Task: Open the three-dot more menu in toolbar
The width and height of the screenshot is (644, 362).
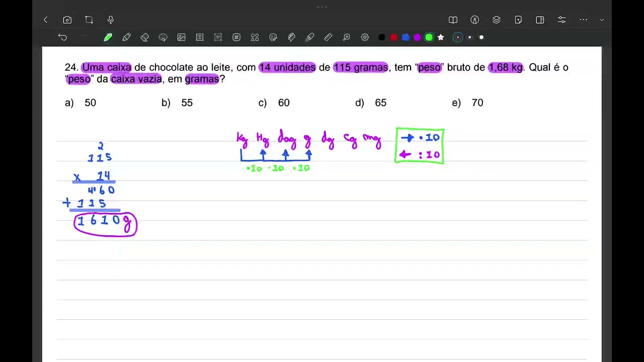Action: pos(584,20)
